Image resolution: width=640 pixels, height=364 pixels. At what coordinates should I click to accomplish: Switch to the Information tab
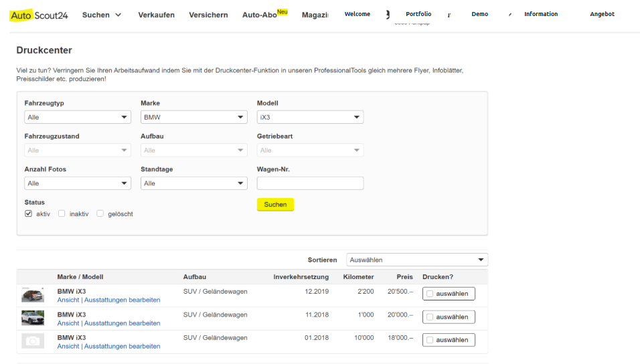541,14
